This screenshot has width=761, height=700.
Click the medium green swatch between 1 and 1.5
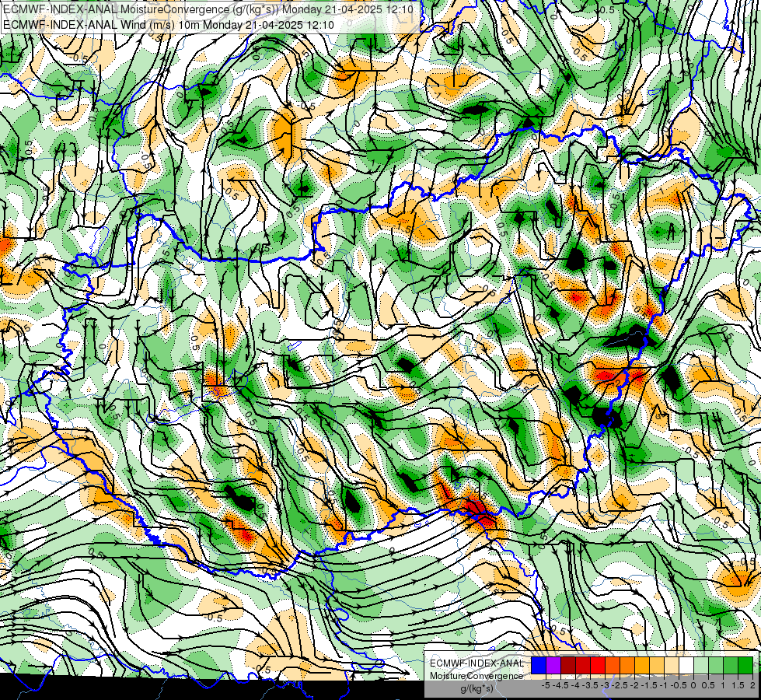coord(731,666)
